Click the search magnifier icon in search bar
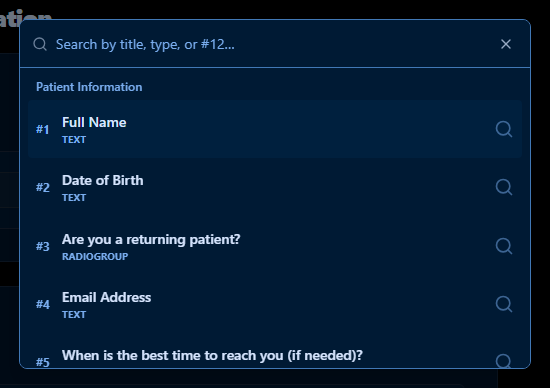This screenshot has height=388, width=550. pos(40,45)
